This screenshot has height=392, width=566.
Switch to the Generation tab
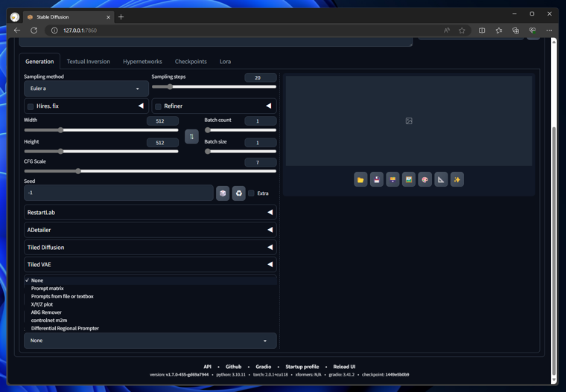click(x=39, y=61)
